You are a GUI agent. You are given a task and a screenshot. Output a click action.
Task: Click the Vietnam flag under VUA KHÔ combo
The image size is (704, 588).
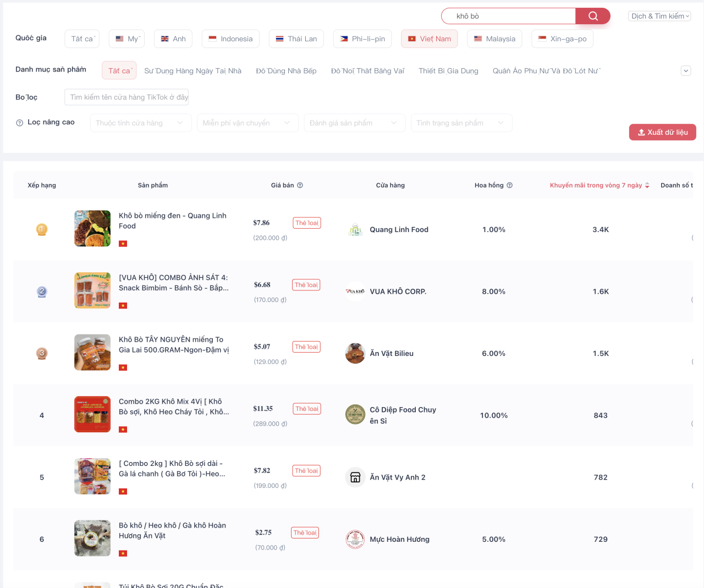123,305
